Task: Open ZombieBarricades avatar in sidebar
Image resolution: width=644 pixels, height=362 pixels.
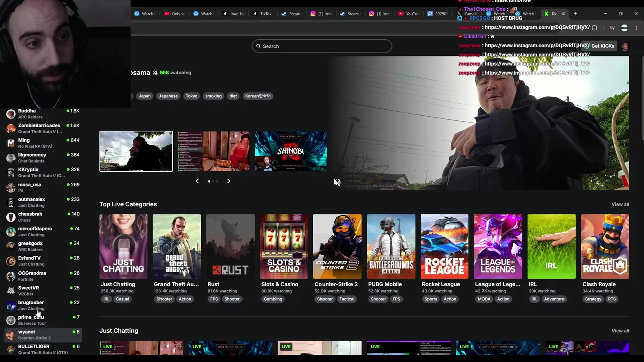Action: click(11, 128)
